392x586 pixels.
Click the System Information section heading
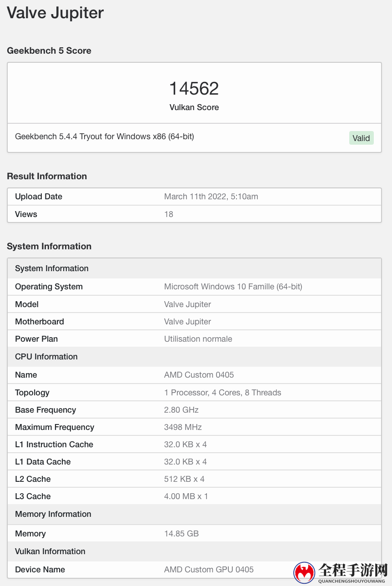(x=49, y=246)
